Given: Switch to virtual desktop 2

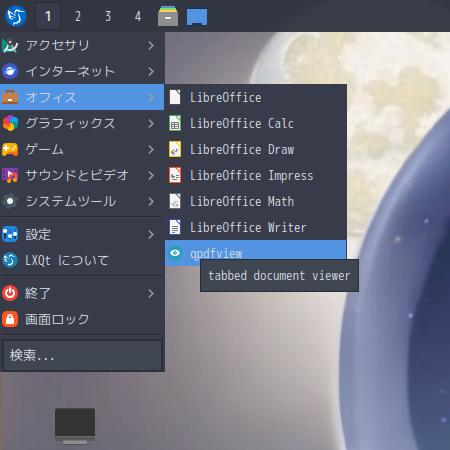Looking at the screenshot, I should tap(78, 16).
